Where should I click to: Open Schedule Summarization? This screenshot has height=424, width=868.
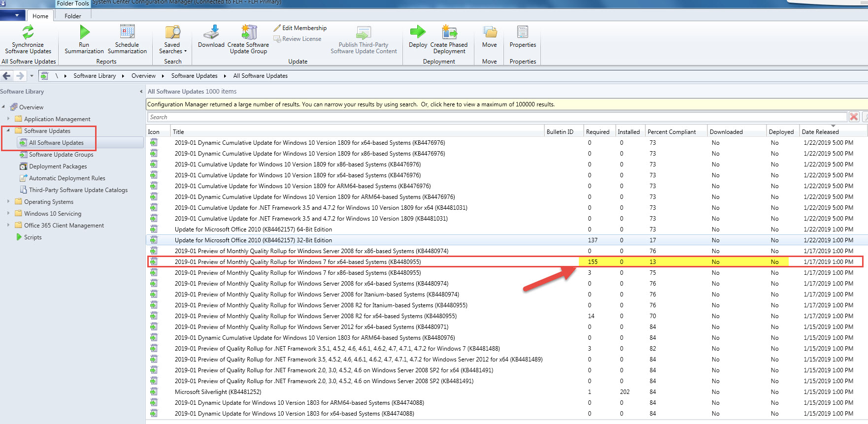(x=127, y=39)
